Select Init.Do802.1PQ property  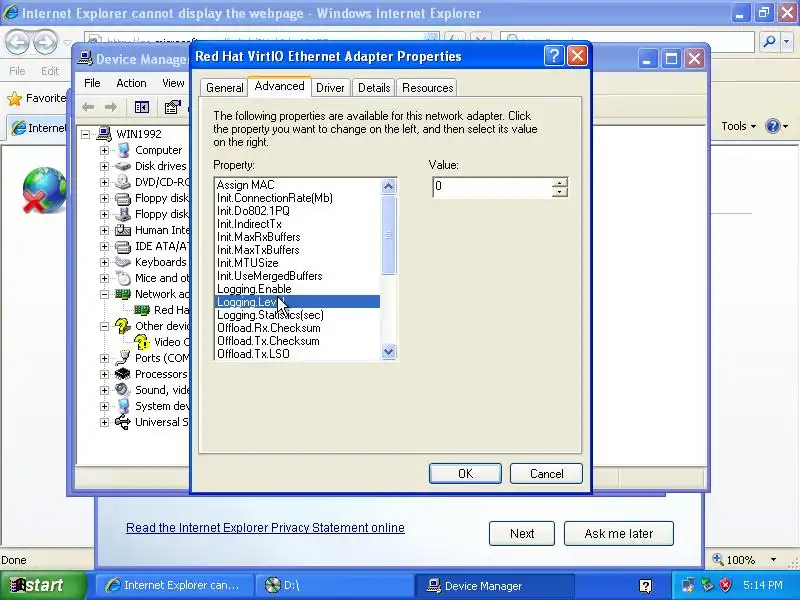[x=253, y=211]
